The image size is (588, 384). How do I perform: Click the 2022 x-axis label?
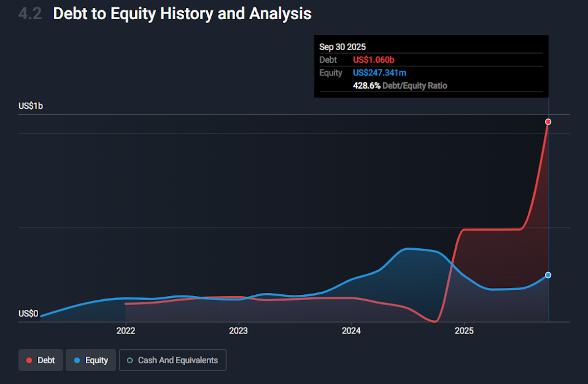tap(125, 331)
